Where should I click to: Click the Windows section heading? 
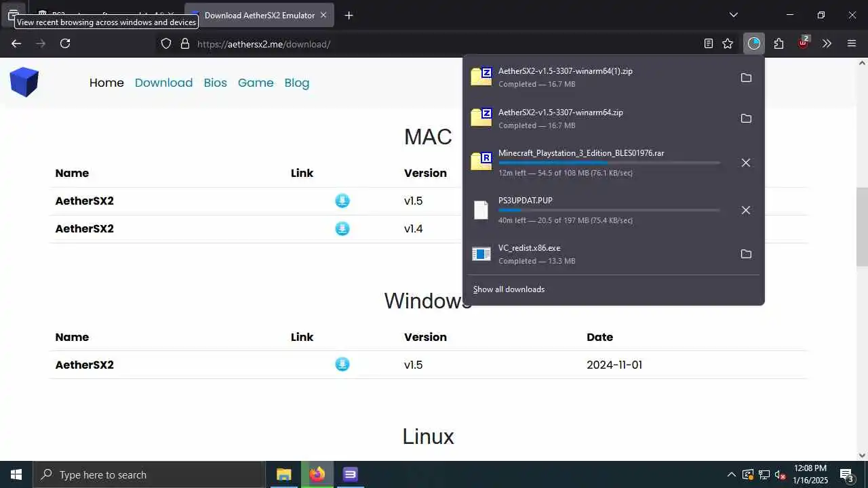pyautogui.click(x=428, y=300)
